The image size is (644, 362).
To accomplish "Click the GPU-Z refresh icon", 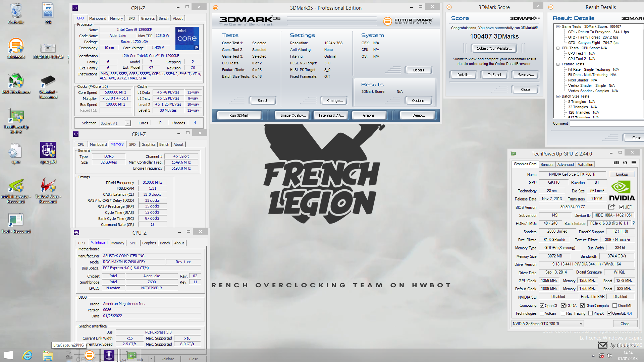I will [x=625, y=163].
